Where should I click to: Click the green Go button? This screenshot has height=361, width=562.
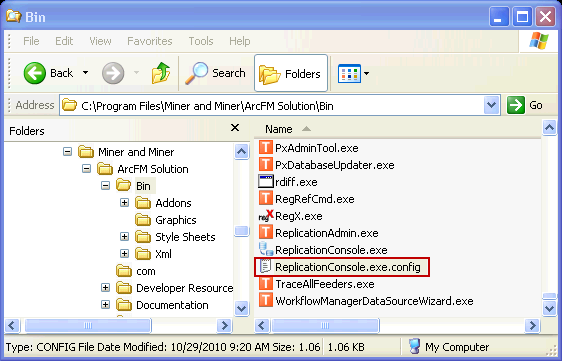click(525, 105)
